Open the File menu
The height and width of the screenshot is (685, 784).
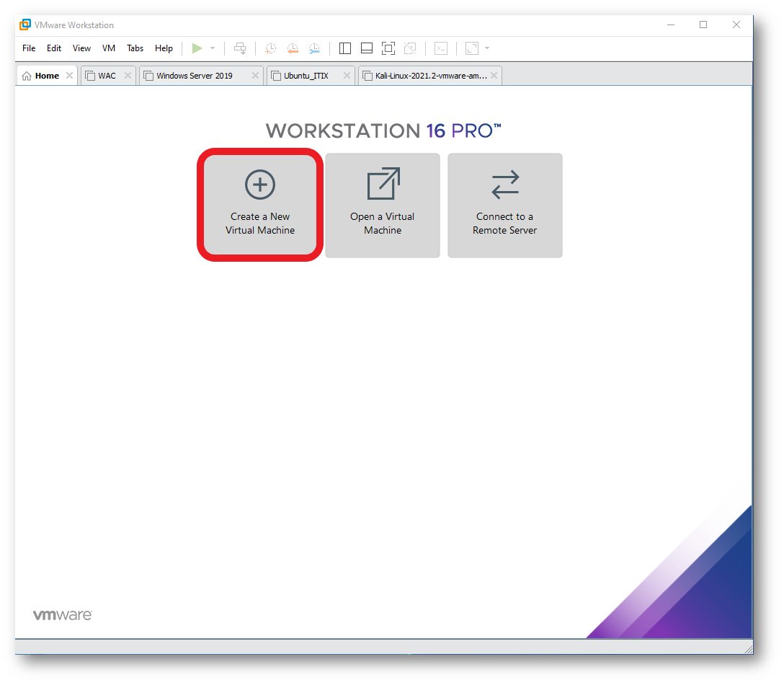29,48
